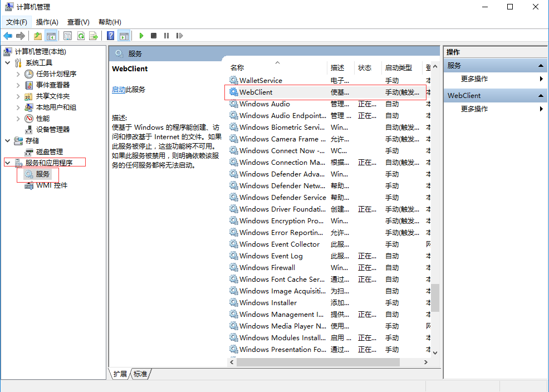Collapse the 系统工具 tree node
Image resolution: width=549 pixels, height=392 pixels.
click(x=8, y=62)
